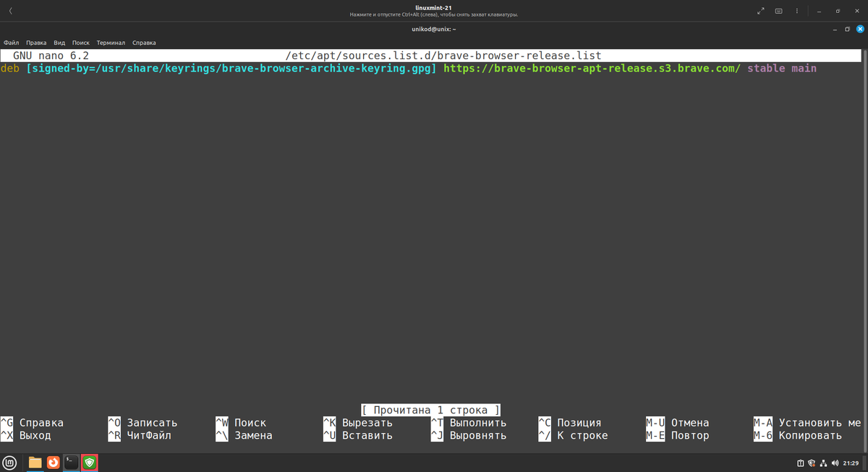This screenshot has width=868, height=472.
Task: Open the Linux Mint start menu
Action: [x=11, y=463]
